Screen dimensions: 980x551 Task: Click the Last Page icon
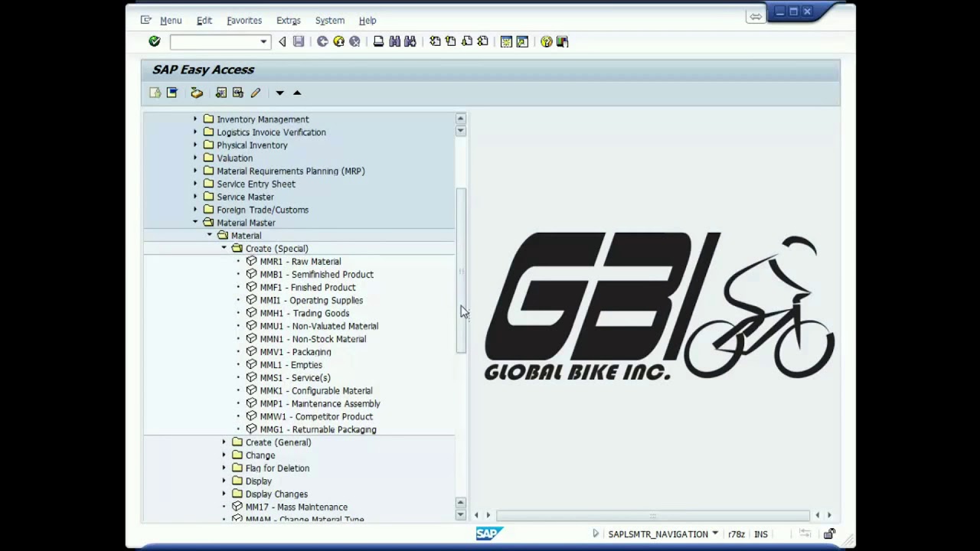click(482, 41)
